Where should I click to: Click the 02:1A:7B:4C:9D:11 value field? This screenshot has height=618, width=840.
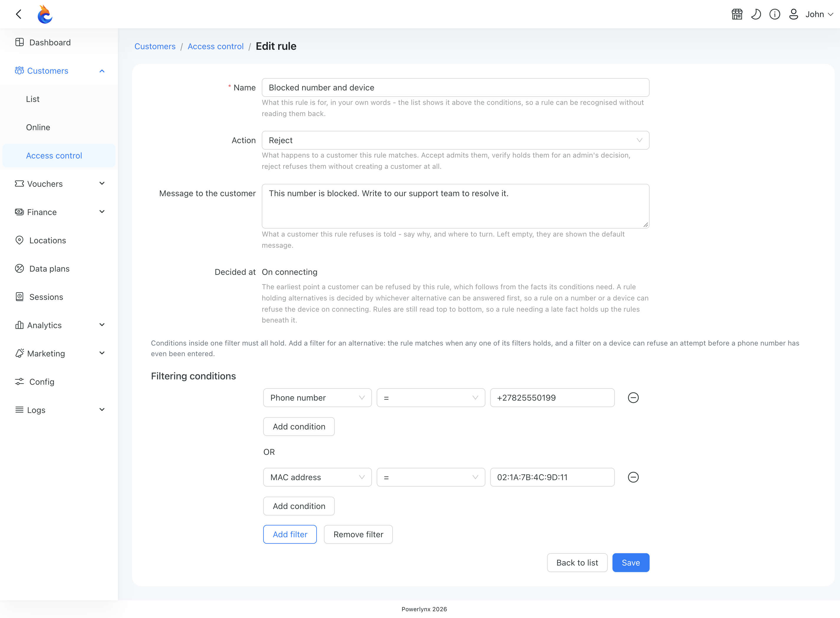552,477
